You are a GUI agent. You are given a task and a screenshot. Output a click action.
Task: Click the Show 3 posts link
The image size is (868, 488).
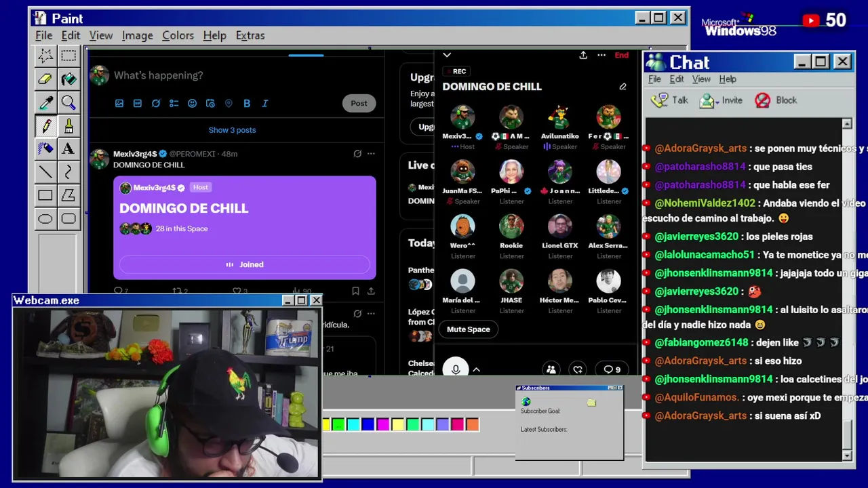pos(232,130)
